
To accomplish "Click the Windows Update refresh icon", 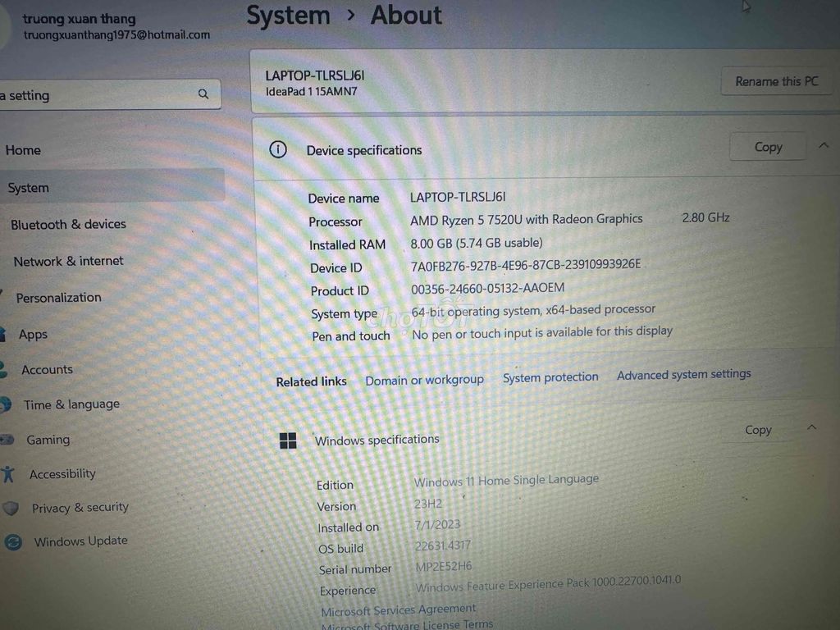I will (x=13, y=542).
